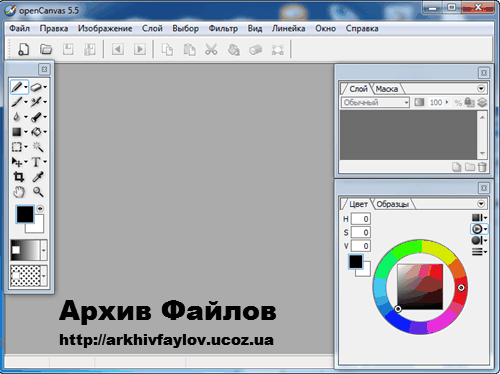The image size is (500, 374).
Task: Select the Magic wand tool
Action: click(38, 147)
